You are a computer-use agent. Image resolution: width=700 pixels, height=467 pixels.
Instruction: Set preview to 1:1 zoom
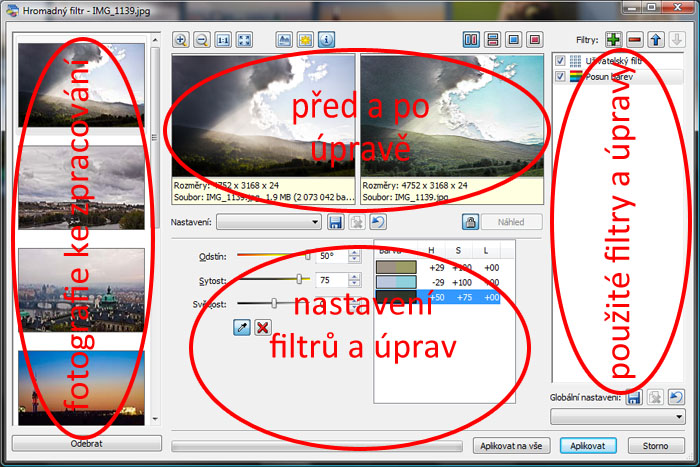[223, 40]
